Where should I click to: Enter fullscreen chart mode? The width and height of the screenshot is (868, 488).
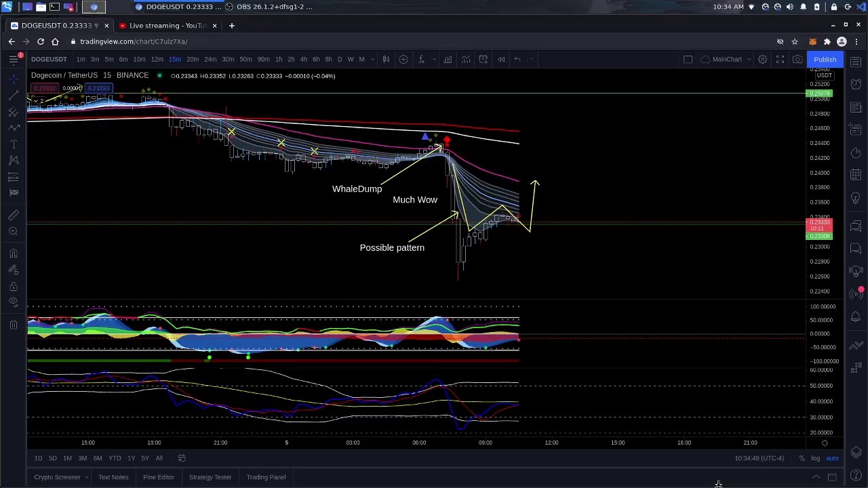point(780,60)
